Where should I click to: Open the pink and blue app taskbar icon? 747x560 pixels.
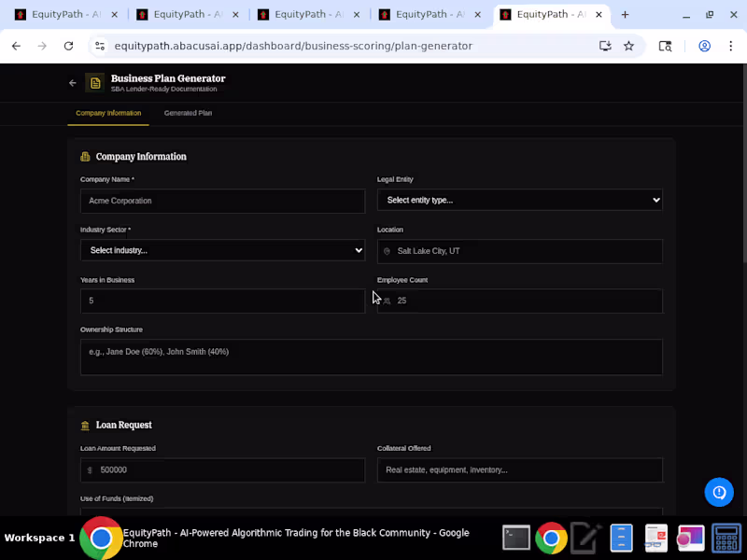point(691,539)
